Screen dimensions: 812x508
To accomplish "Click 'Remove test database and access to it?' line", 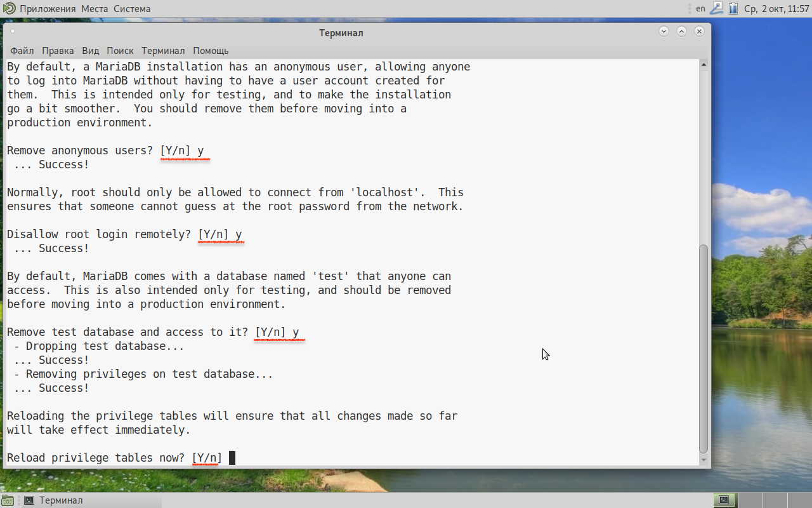I will tap(153, 332).
